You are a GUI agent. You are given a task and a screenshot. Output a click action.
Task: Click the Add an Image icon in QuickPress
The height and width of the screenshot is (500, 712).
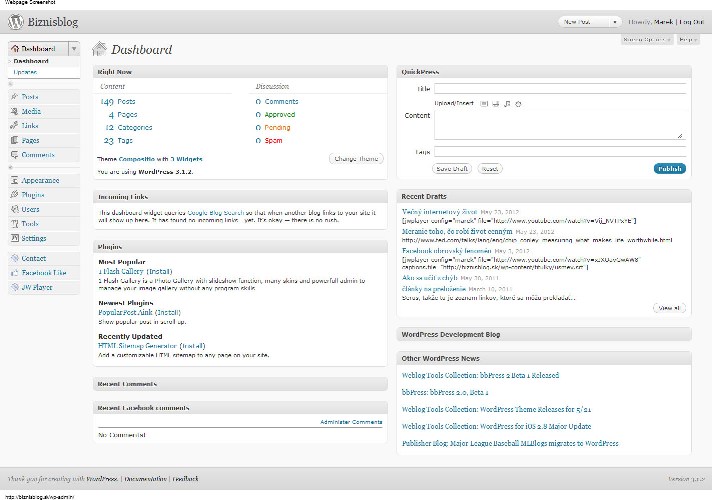click(x=484, y=104)
